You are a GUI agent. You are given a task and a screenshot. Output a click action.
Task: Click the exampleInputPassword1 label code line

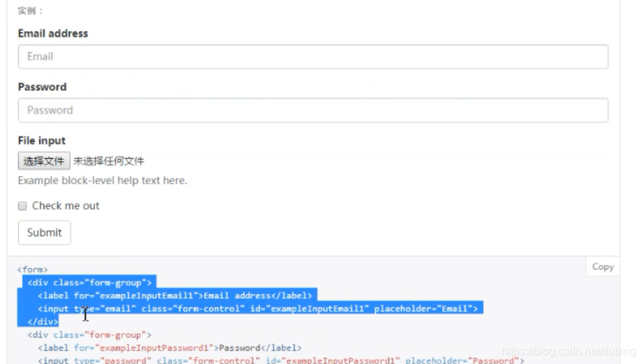tap(170, 348)
